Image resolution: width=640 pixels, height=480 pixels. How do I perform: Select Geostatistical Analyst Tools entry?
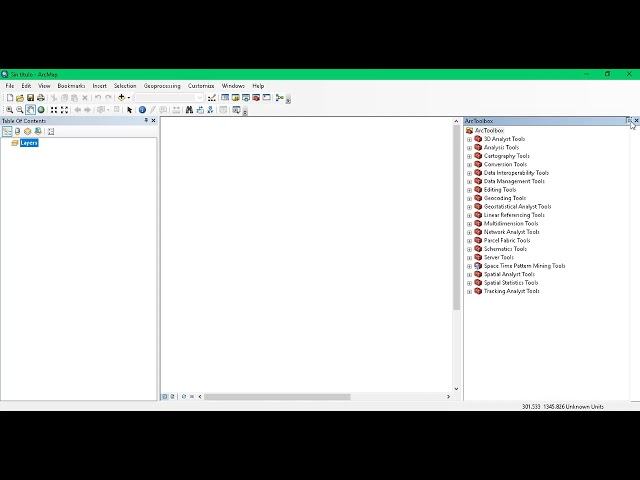(x=517, y=207)
